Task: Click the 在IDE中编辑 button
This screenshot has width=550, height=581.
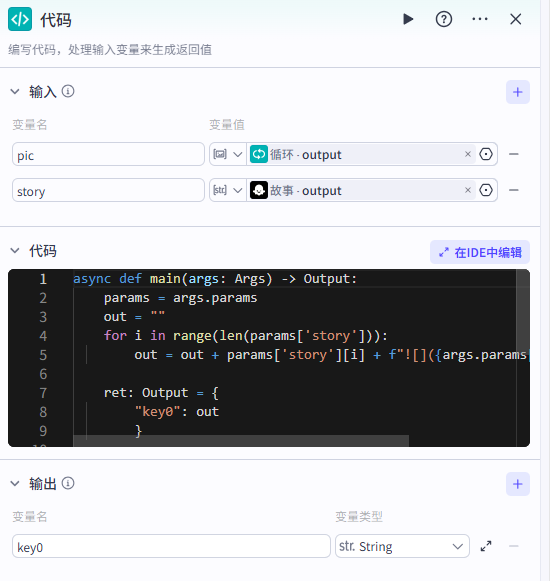Action: point(480,252)
